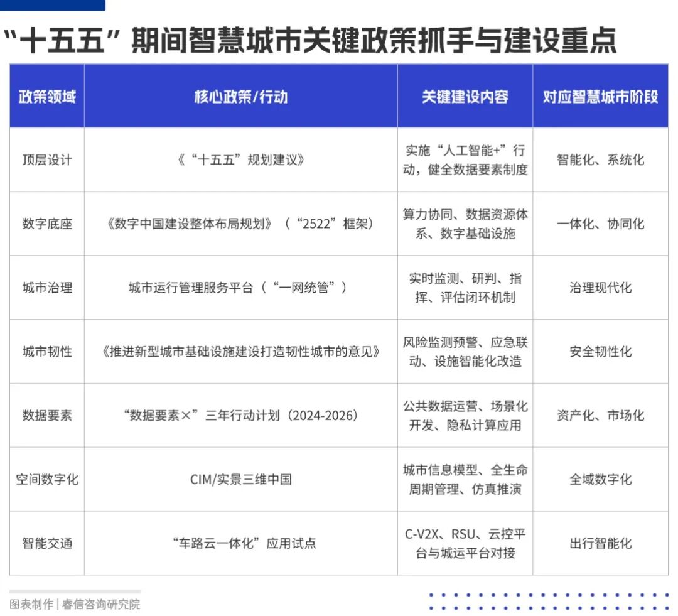Select the 政策领域 column header
This screenshot has width=678, height=616.
coord(47,97)
